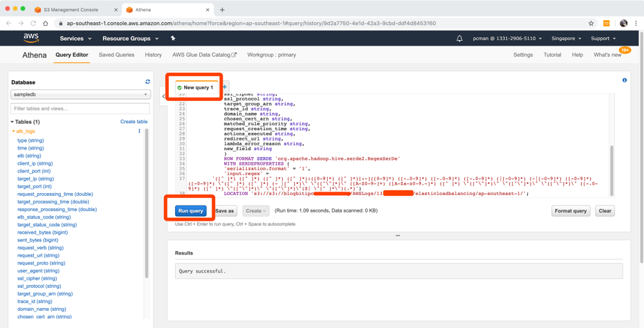Click Workgroup : primary
This screenshot has height=328, width=644.
coord(271,55)
